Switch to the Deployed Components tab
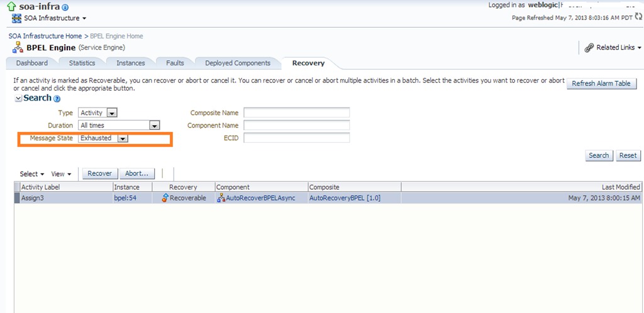The image size is (644, 313). tap(237, 63)
